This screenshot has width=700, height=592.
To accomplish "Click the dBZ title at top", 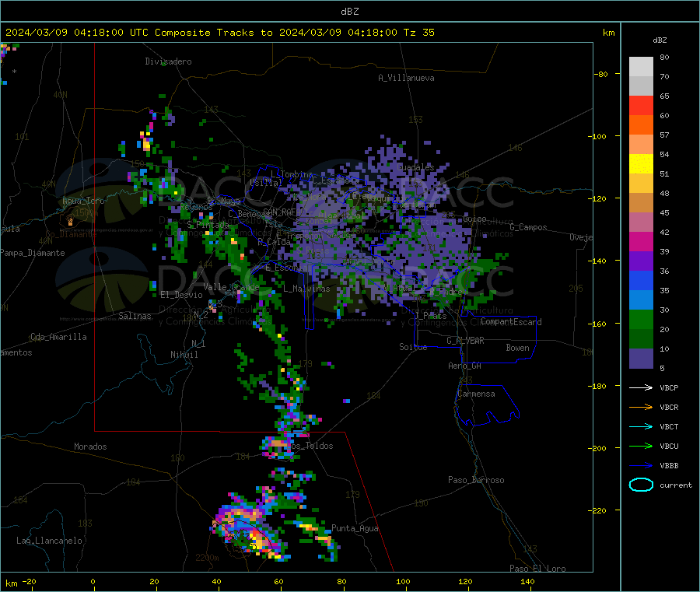I will [x=349, y=12].
